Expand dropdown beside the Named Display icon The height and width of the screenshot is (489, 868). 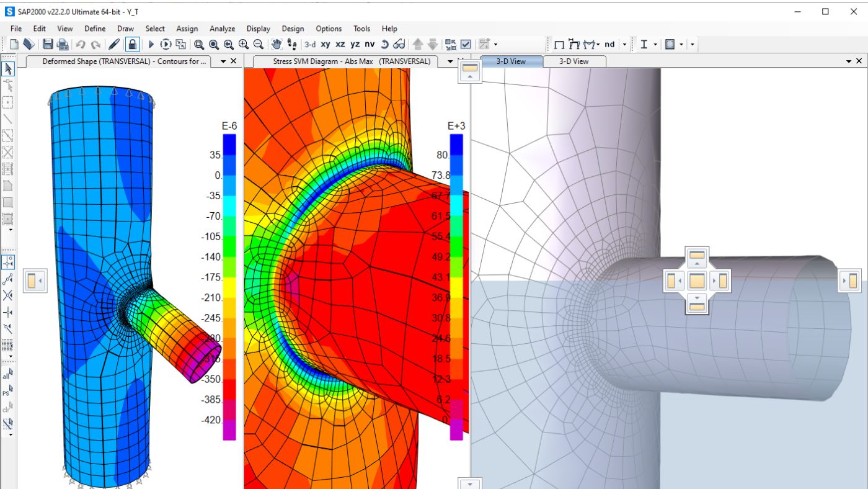(496, 44)
